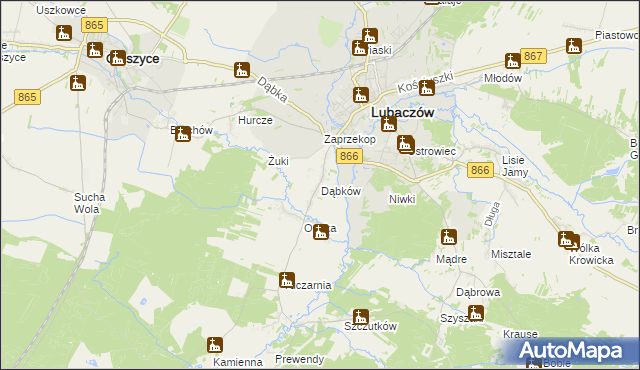
Task: Select the Lisie Jamy label
Action: (x=514, y=166)
